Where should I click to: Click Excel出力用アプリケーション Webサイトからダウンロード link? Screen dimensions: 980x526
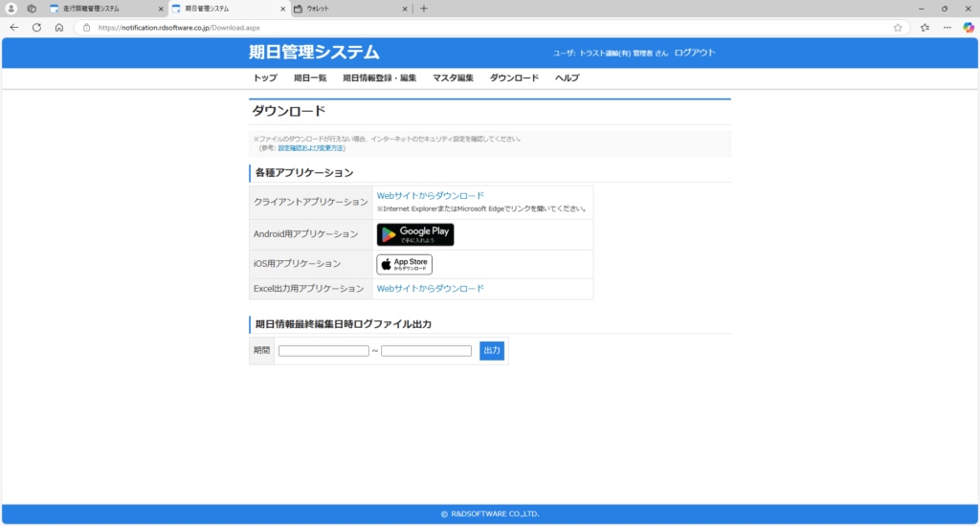pyautogui.click(x=430, y=289)
